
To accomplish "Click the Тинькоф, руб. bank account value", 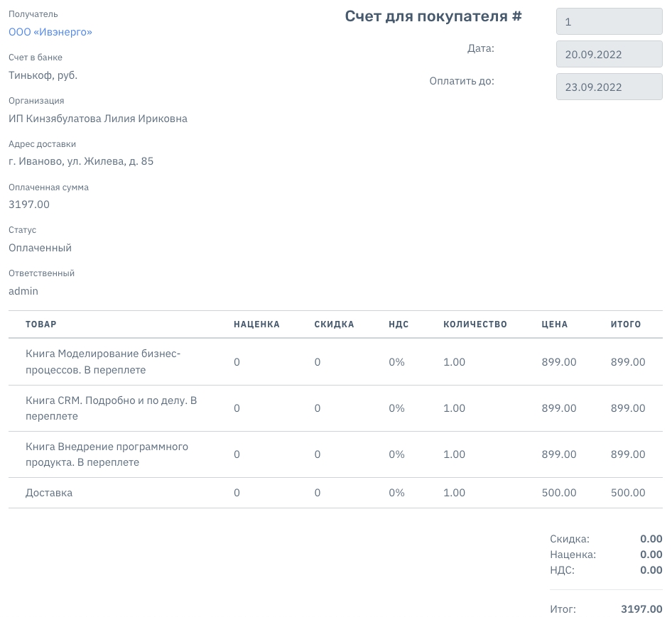I will [43, 75].
